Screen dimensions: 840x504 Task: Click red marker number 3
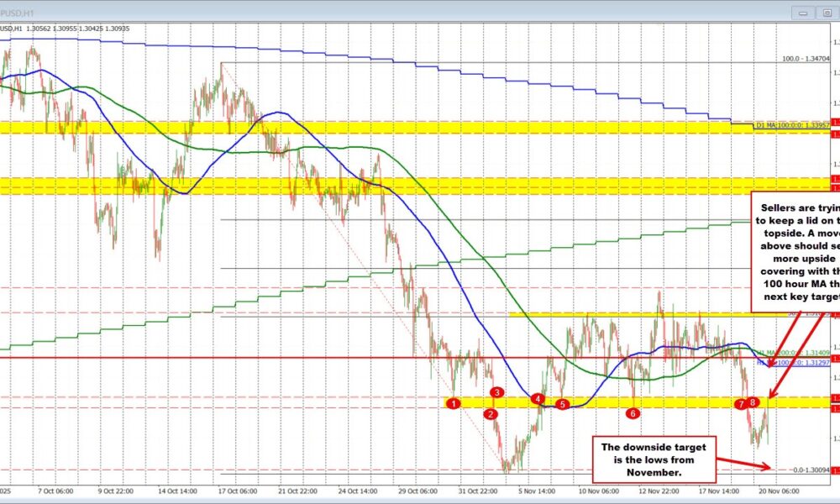pyautogui.click(x=497, y=392)
